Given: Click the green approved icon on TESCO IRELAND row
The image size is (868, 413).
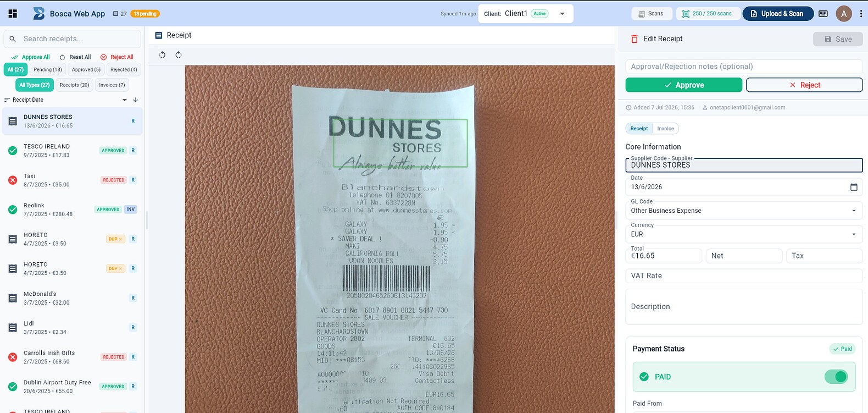Looking at the screenshot, I should [13, 151].
